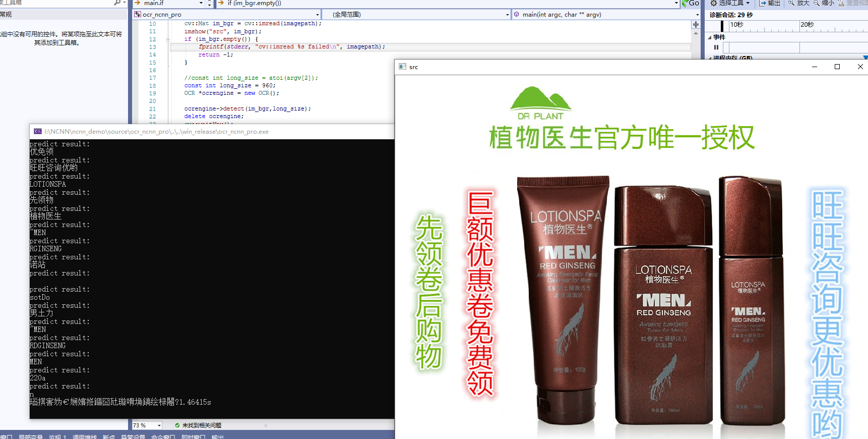Collapse the code block at line 12
Viewport: 868px width, 439px height.
click(x=168, y=39)
